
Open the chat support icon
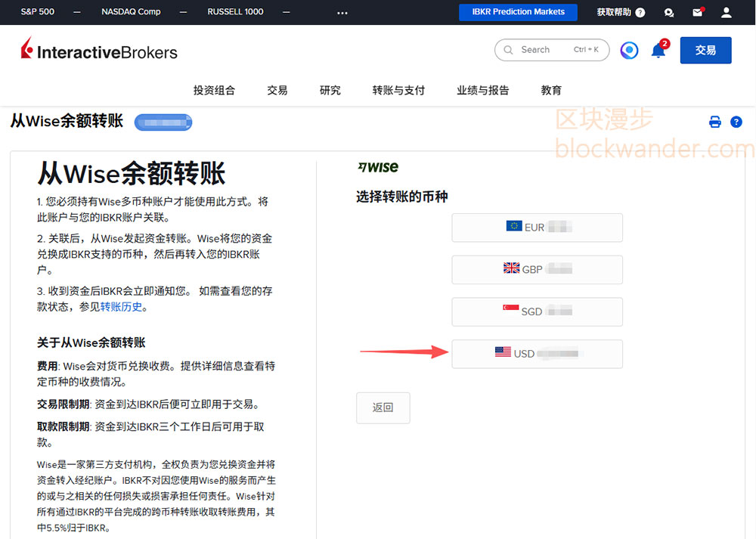coord(669,13)
